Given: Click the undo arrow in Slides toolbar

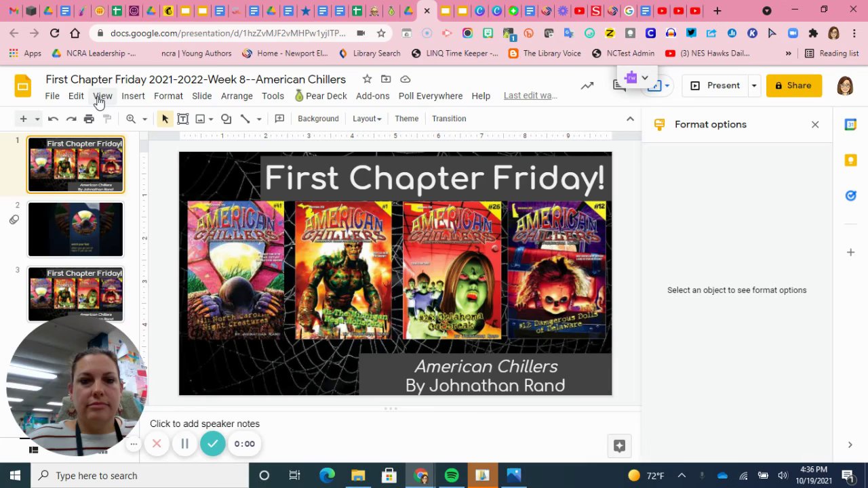Looking at the screenshot, I should 53,119.
